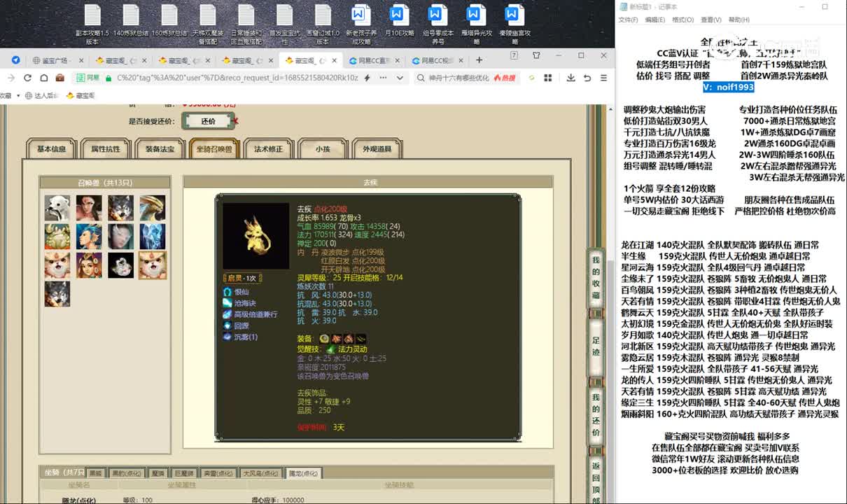The height and width of the screenshot is (504, 847).
Task: Click the green 法力灵动 awakening skill icon
Action: 330,349
